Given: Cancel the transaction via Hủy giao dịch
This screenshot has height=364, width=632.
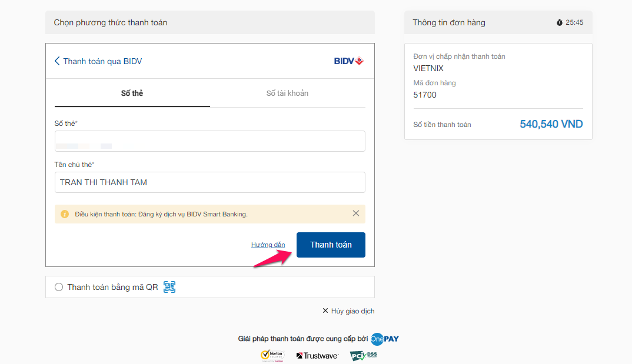Looking at the screenshot, I should pos(348,311).
